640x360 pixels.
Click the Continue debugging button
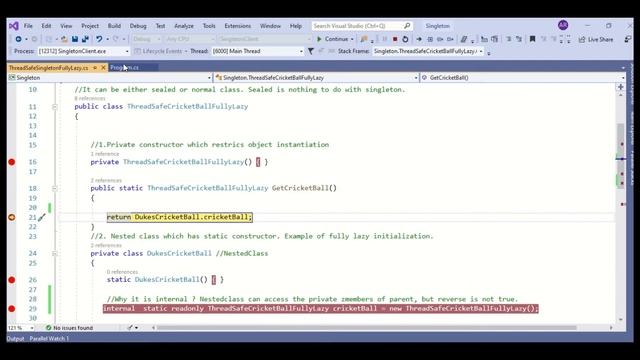[333, 39]
